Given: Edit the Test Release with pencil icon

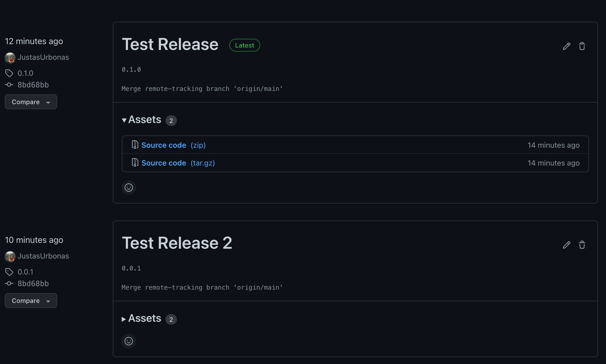Looking at the screenshot, I should (x=566, y=46).
